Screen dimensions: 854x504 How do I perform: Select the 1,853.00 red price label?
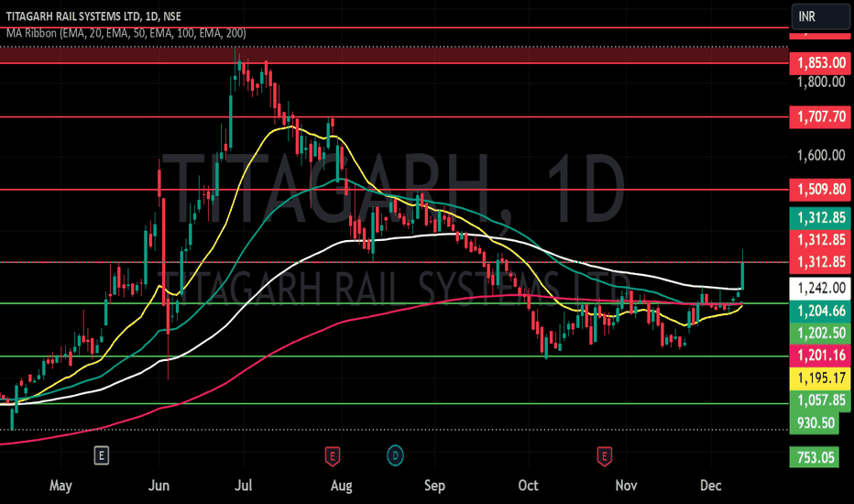pyautogui.click(x=820, y=62)
